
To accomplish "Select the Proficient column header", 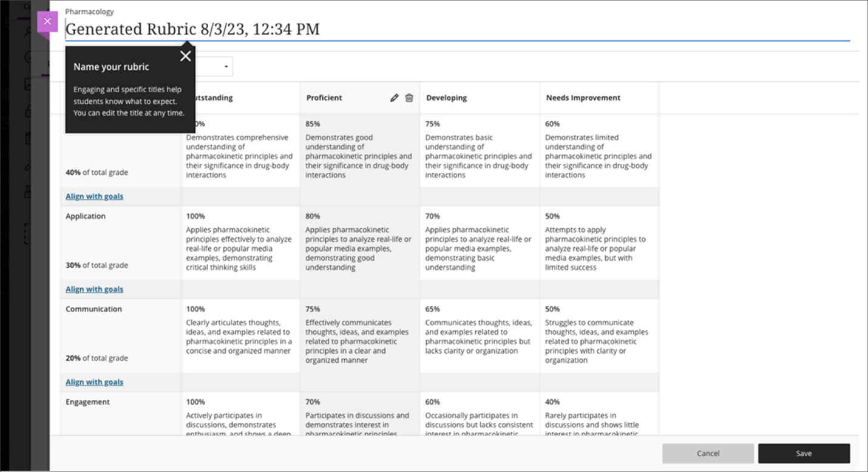I will pos(324,98).
